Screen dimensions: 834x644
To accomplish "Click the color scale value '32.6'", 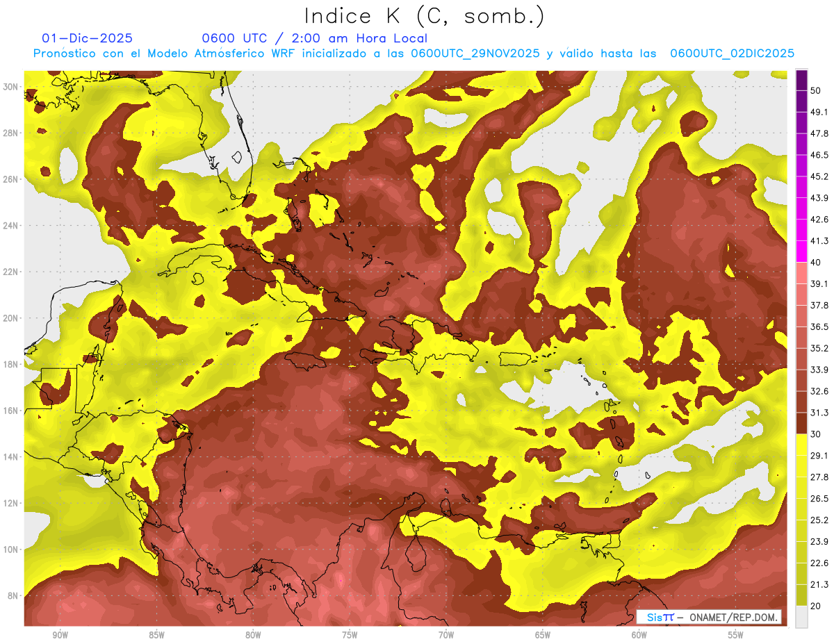I will click(x=819, y=391).
